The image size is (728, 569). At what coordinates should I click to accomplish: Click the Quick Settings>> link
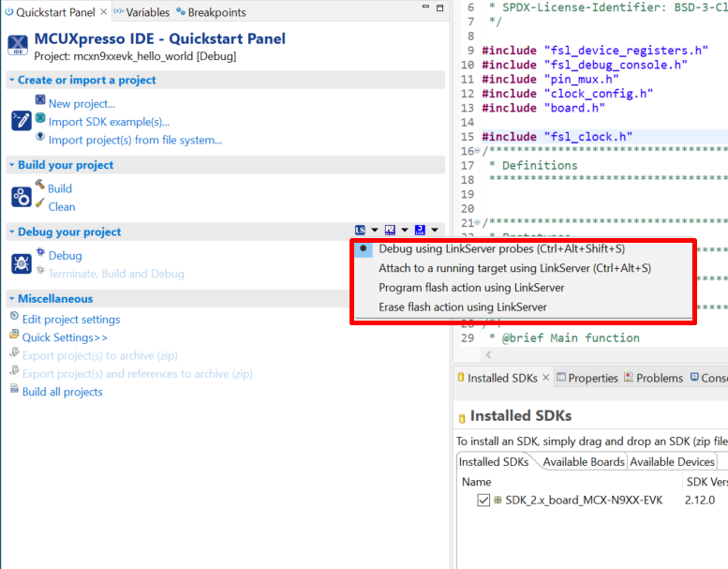pos(65,337)
